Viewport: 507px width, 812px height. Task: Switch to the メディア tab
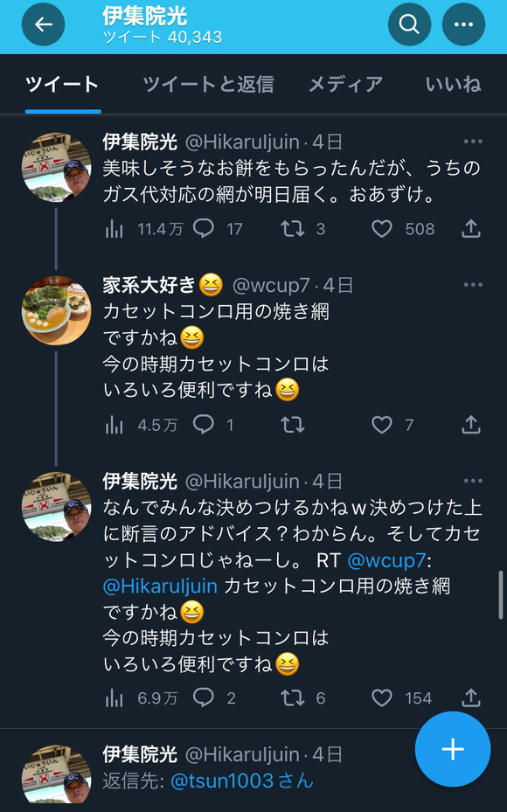pyautogui.click(x=344, y=86)
